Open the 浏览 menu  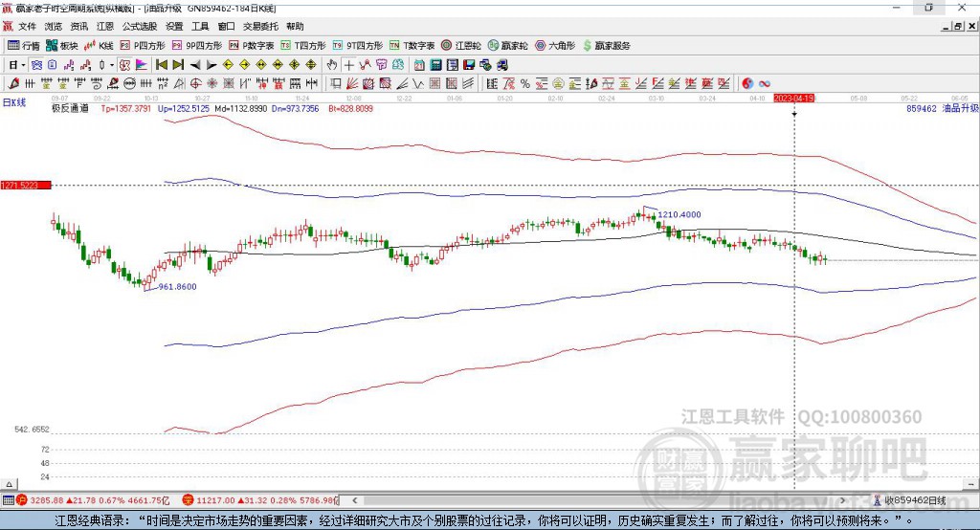54,26
